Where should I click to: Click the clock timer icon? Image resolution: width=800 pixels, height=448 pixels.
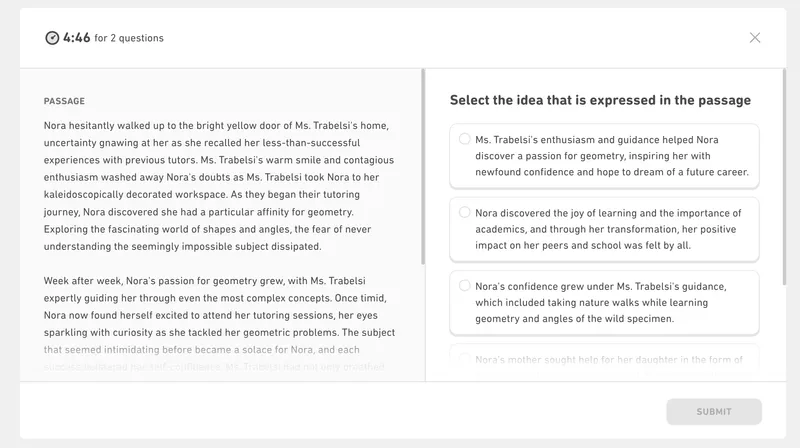(52, 38)
